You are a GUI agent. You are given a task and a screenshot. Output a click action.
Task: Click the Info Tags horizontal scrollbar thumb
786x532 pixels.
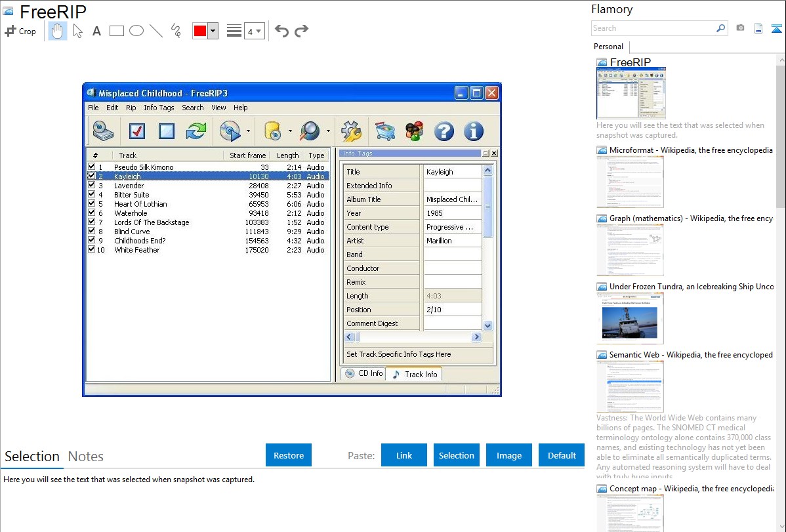point(358,337)
